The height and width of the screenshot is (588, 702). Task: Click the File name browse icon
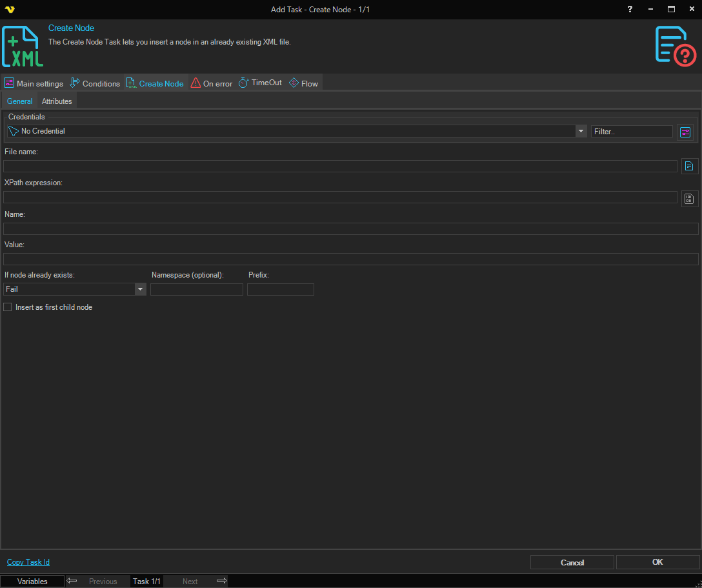[x=690, y=167]
